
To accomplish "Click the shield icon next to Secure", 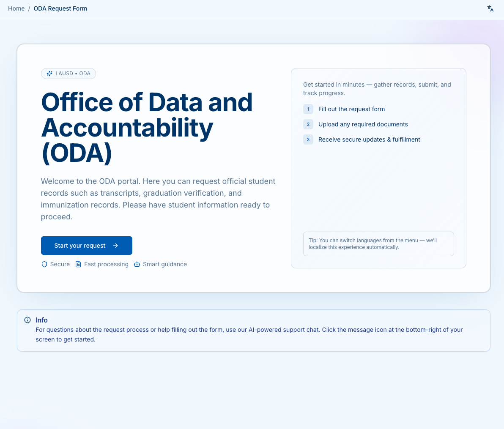I will point(44,264).
